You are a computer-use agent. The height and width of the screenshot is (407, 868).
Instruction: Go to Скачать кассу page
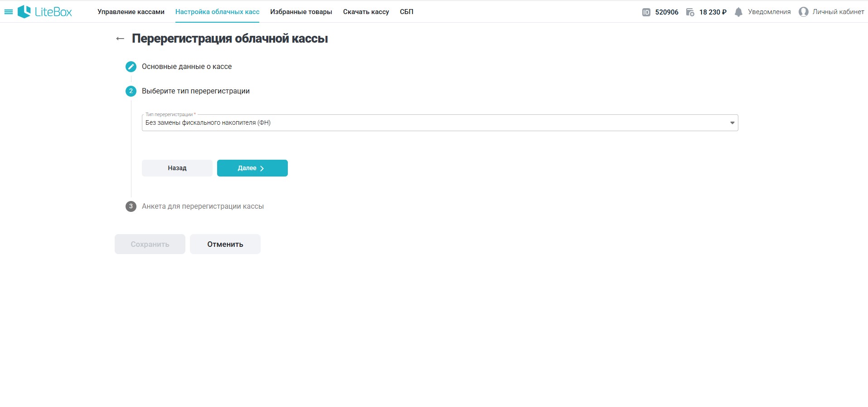(x=366, y=12)
